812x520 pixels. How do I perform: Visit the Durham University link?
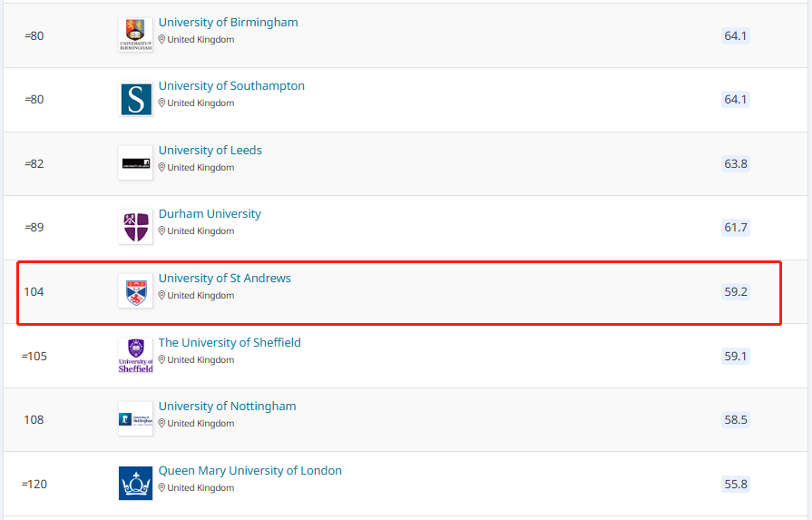(x=210, y=214)
